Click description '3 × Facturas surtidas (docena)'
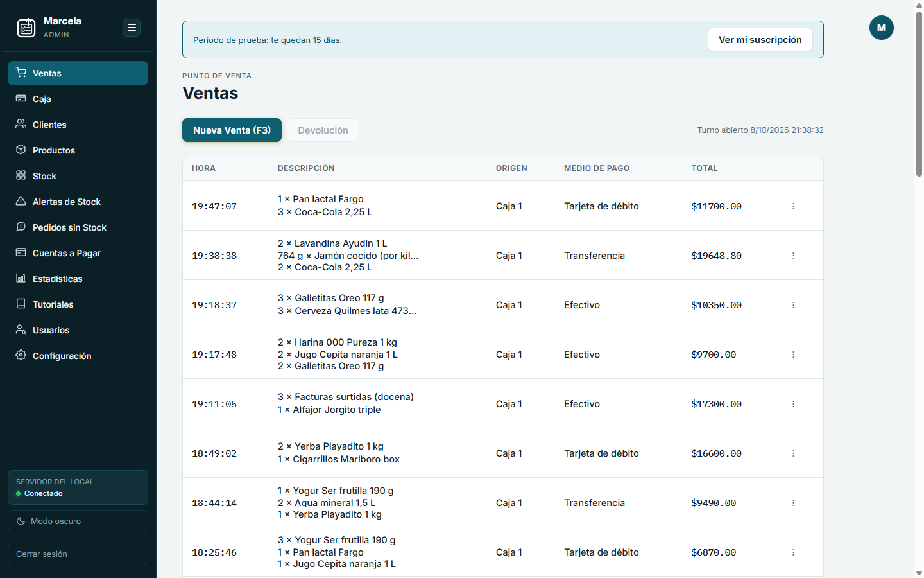The width and height of the screenshot is (924, 578). pyautogui.click(x=346, y=397)
